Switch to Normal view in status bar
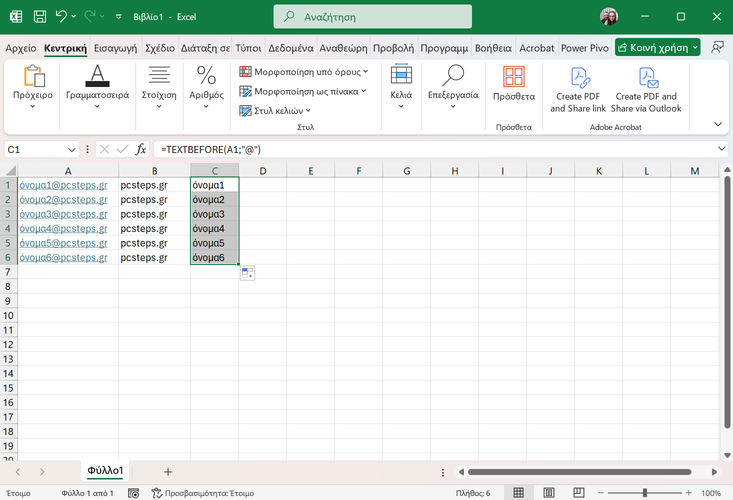The image size is (733, 500). pyautogui.click(x=519, y=493)
